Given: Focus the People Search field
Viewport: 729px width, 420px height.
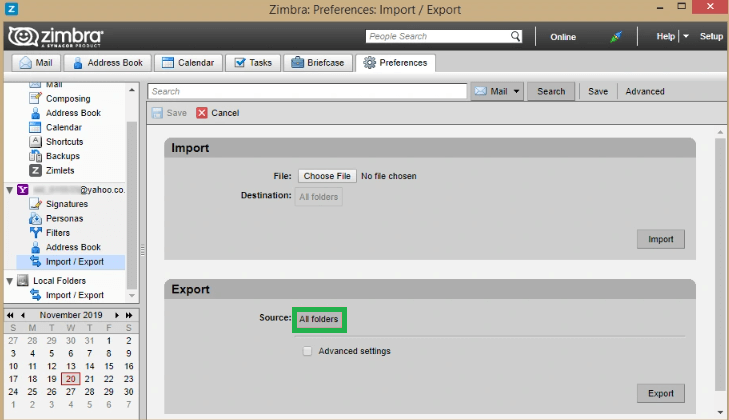Looking at the screenshot, I should click(438, 36).
